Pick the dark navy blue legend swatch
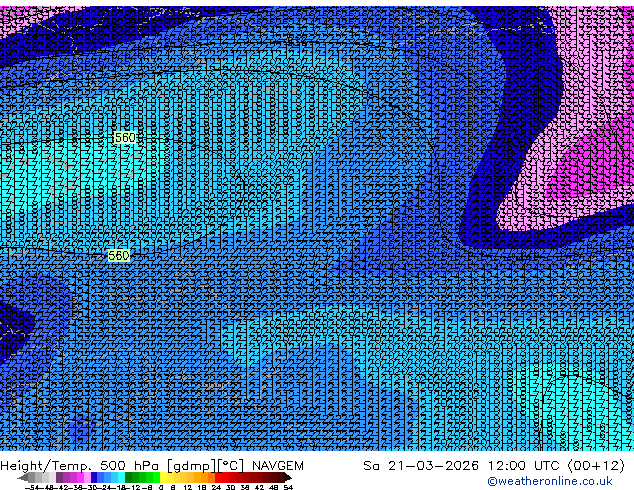 pos(94,477)
